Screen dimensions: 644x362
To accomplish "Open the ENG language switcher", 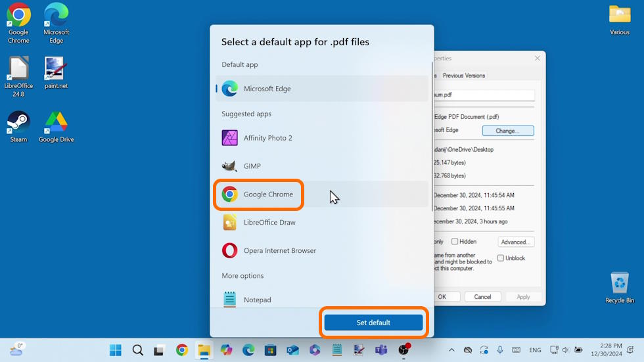I will [535, 350].
